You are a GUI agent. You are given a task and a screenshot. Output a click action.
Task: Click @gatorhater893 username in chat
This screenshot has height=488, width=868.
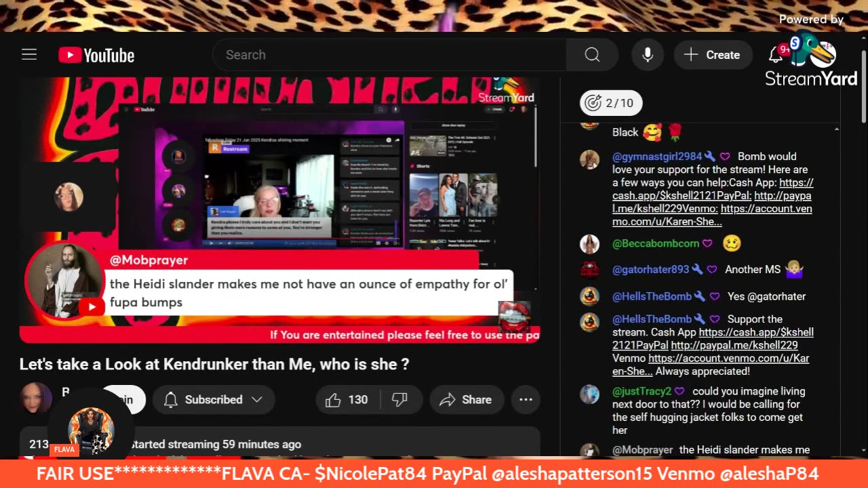pos(650,270)
